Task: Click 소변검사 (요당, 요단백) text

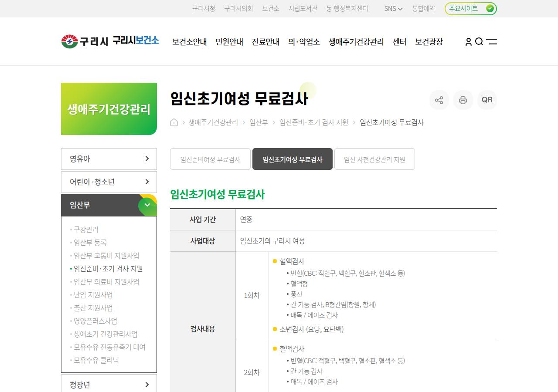Action: (x=312, y=329)
